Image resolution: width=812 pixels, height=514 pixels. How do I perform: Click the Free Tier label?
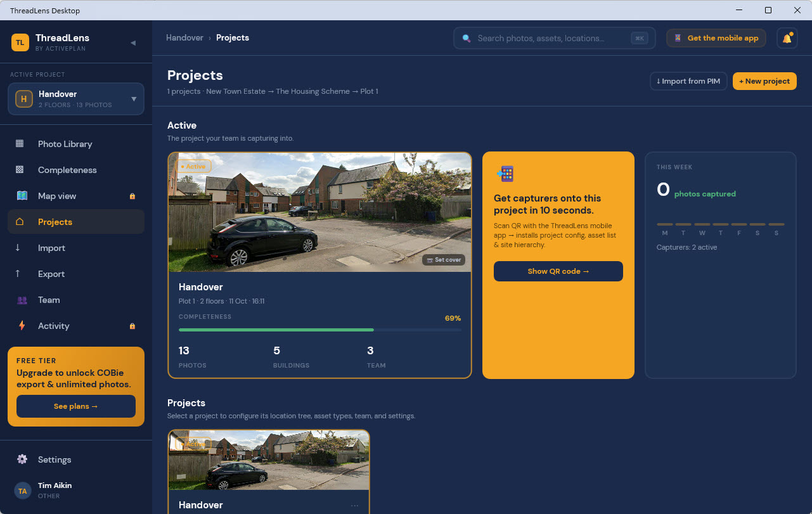pyautogui.click(x=36, y=361)
